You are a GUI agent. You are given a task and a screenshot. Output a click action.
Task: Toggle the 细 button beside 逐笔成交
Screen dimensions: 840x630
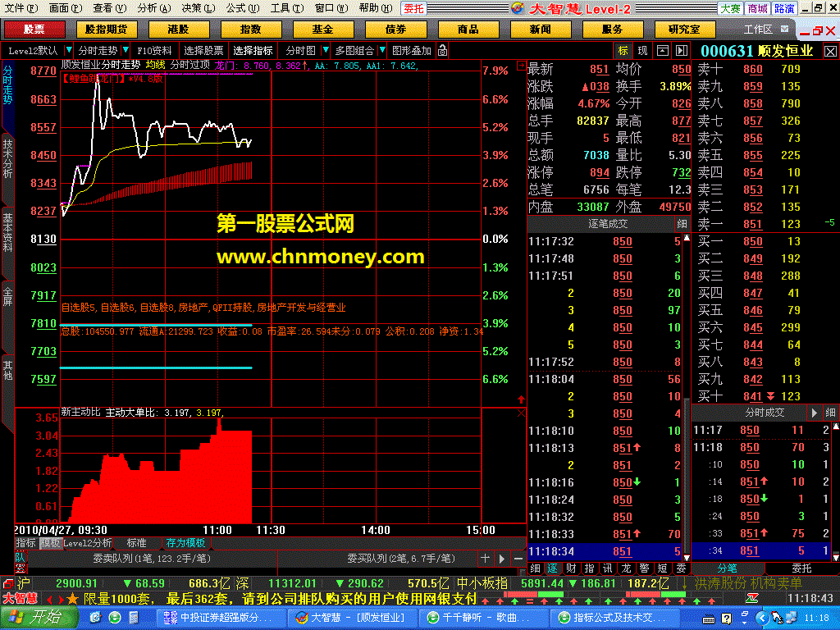click(x=682, y=224)
